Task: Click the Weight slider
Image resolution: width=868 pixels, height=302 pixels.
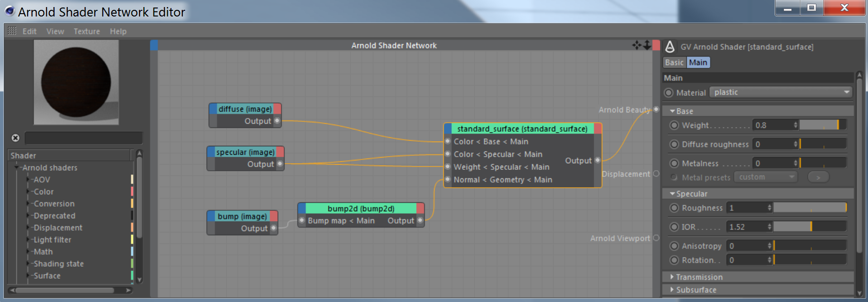Action: tap(823, 125)
